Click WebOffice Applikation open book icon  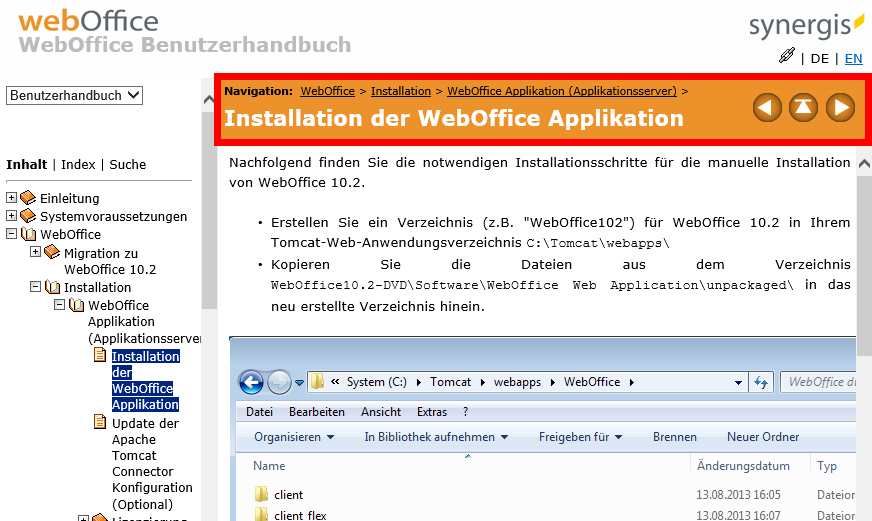point(77,305)
